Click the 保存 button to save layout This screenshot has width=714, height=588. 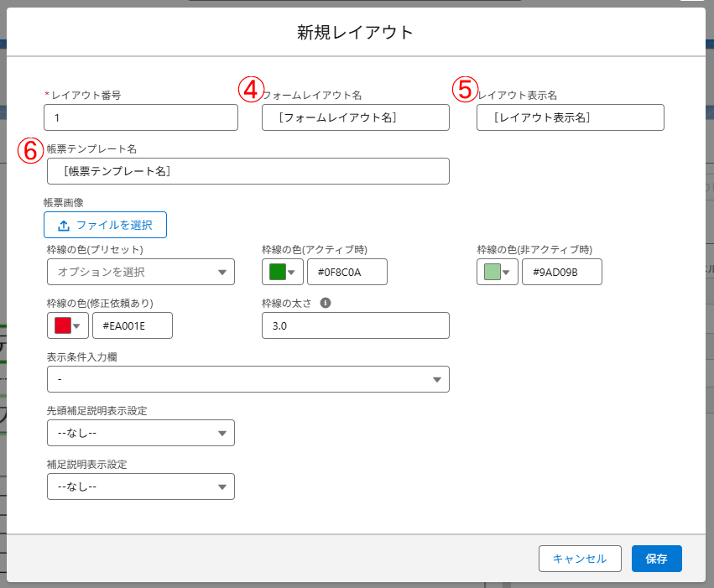[x=656, y=559]
